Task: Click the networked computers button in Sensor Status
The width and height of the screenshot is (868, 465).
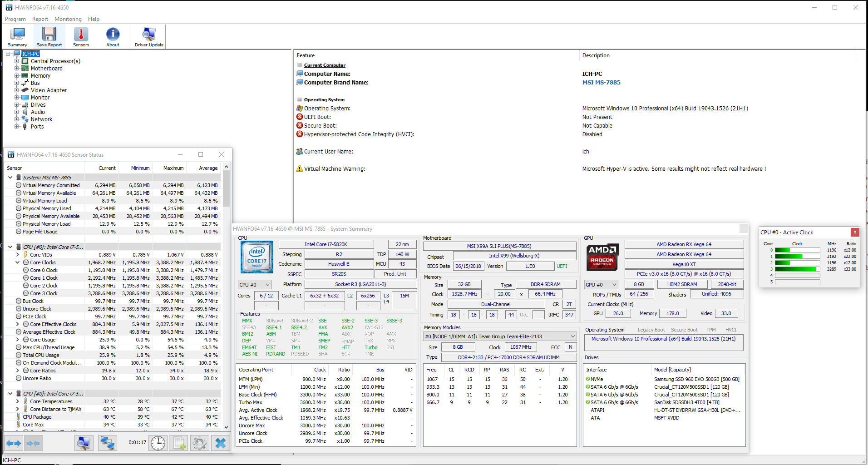Action: (x=107, y=443)
